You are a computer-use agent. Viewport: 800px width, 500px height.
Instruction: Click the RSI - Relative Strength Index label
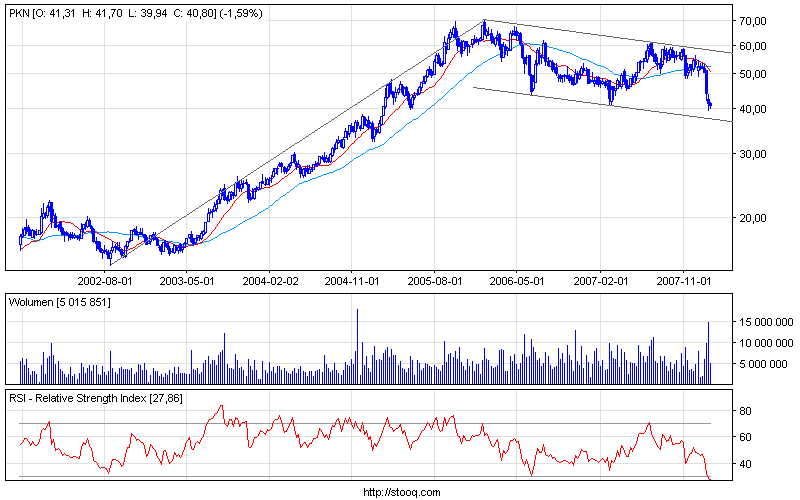coord(96,398)
